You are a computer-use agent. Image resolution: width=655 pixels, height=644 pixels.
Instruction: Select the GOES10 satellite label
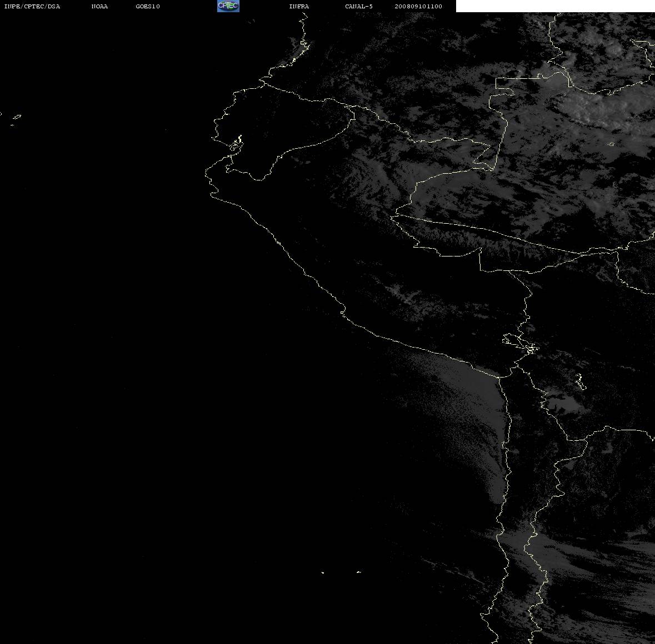click(148, 7)
